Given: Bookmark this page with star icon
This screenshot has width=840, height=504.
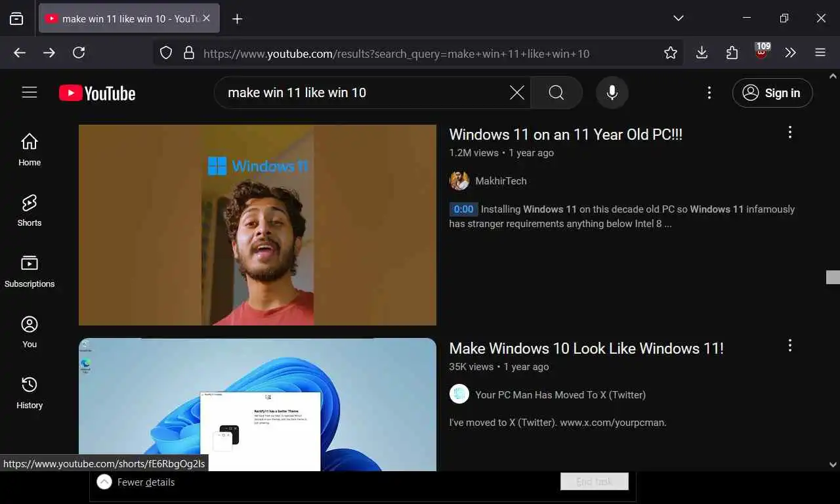Looking at the screenshot, I should coord(670,53).
